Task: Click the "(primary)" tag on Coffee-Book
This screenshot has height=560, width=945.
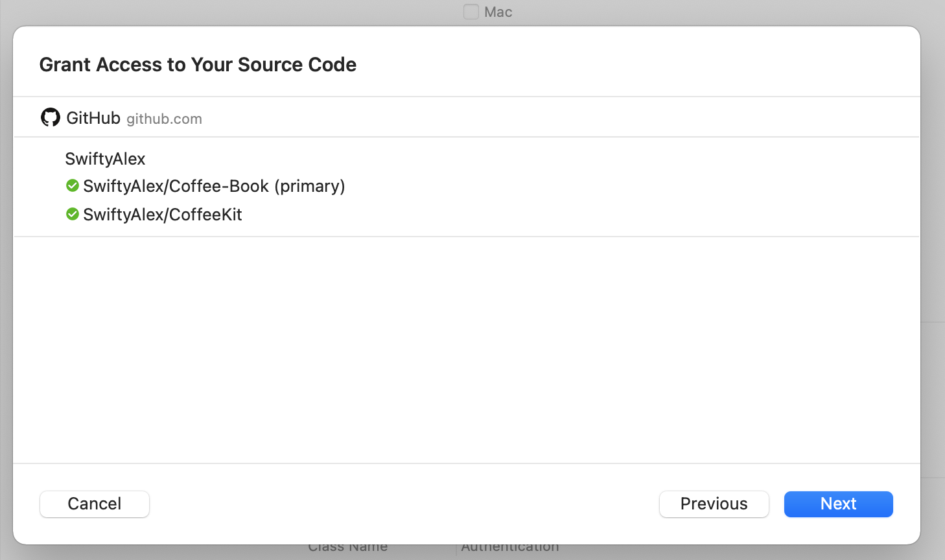Action: click(310, 187)
